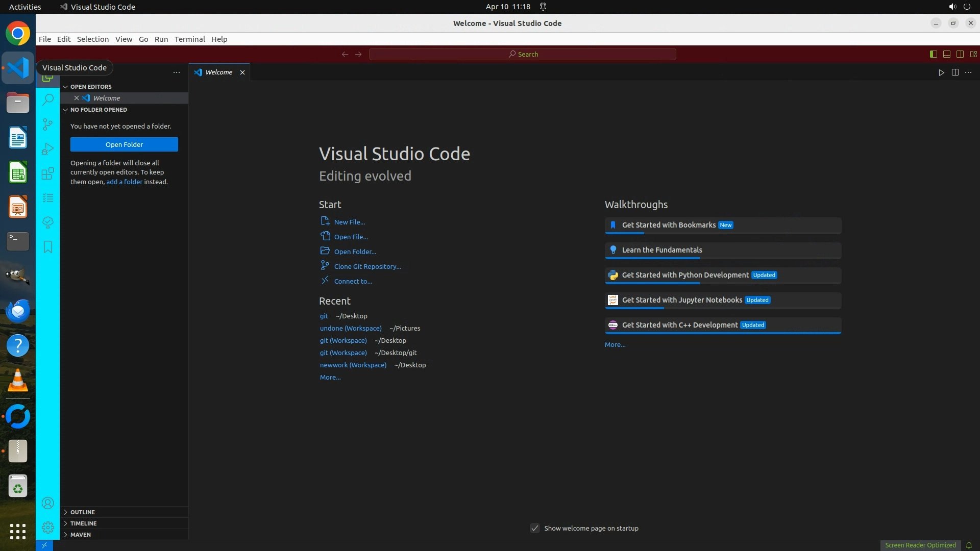The image size is (980, 551).
Task: Open Get Started with Python Development walkthrough
Action: pos(685,275)
